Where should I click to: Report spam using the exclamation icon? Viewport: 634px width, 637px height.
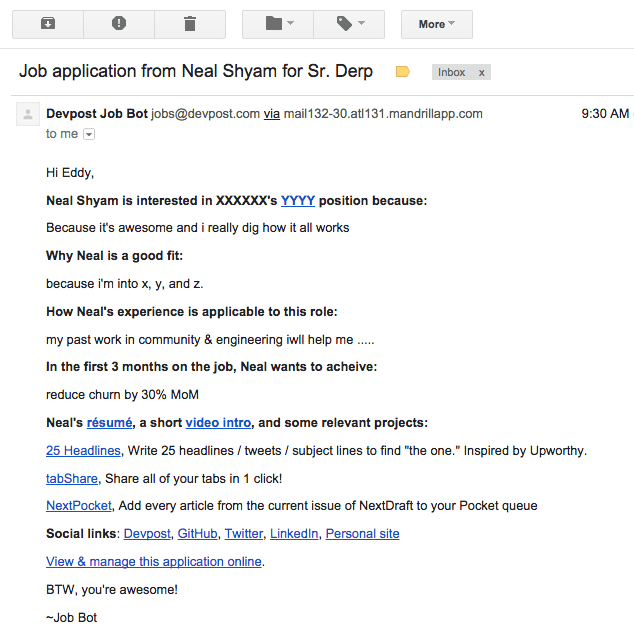click(x=119, y=24)
